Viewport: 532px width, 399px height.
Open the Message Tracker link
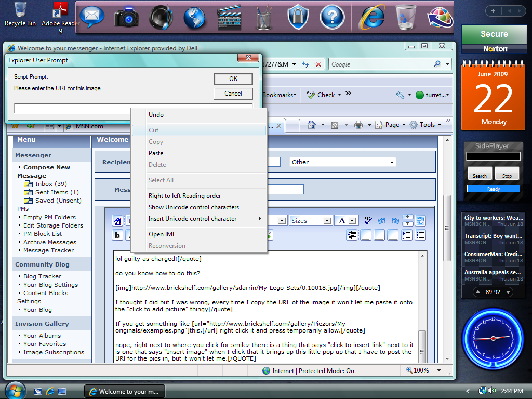tap(48, 250)
